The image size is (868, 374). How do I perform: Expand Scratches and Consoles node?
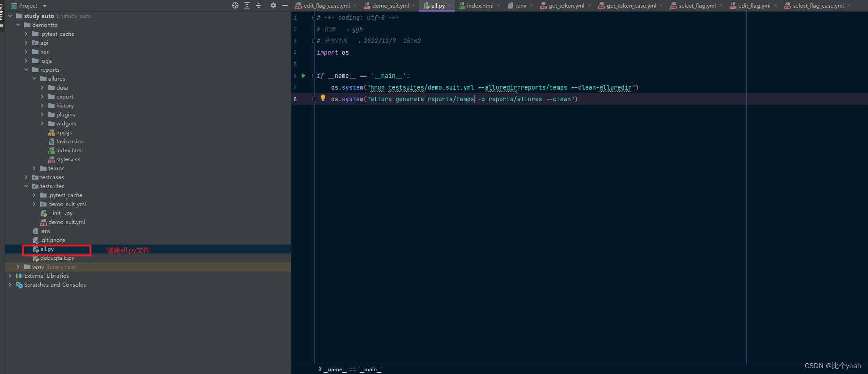coord(10,284)
